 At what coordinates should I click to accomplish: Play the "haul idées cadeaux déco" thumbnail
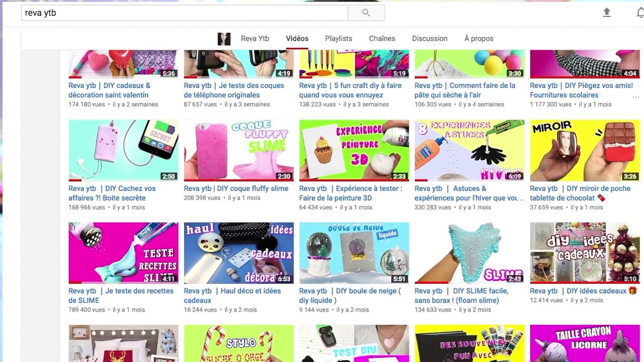pos(238,253)
